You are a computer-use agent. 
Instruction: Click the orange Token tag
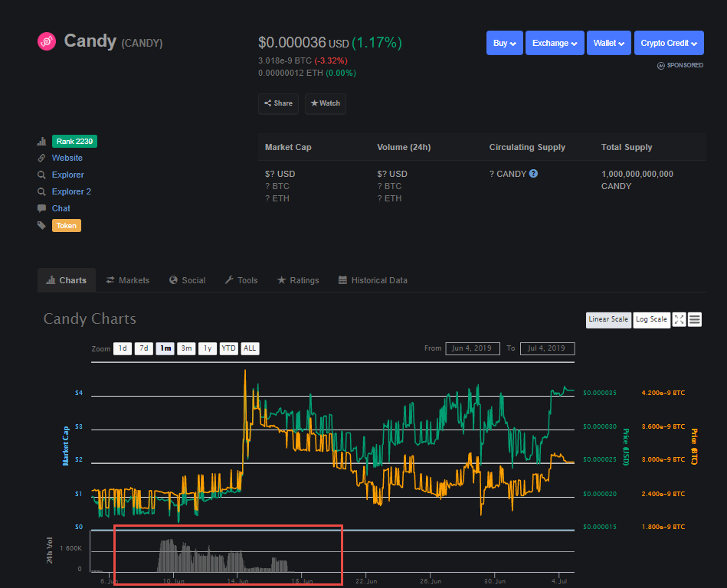click(x=67, y=226)
